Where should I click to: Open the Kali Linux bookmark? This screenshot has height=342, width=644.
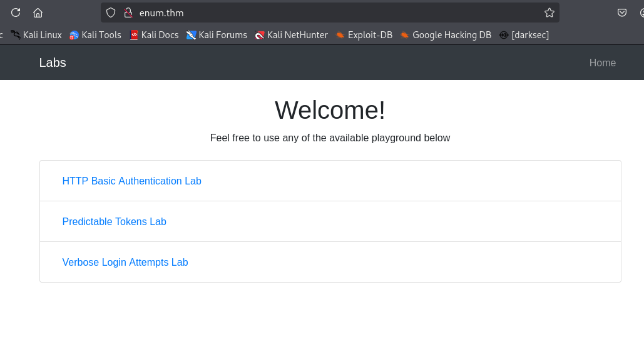(x=36, y=35)
